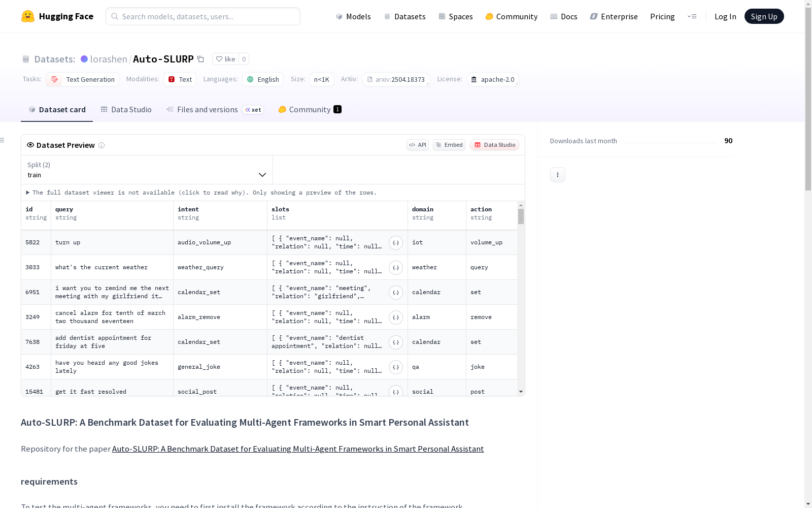
Task: Copy dataset name with the copy icon
Action: coord(201,59)
